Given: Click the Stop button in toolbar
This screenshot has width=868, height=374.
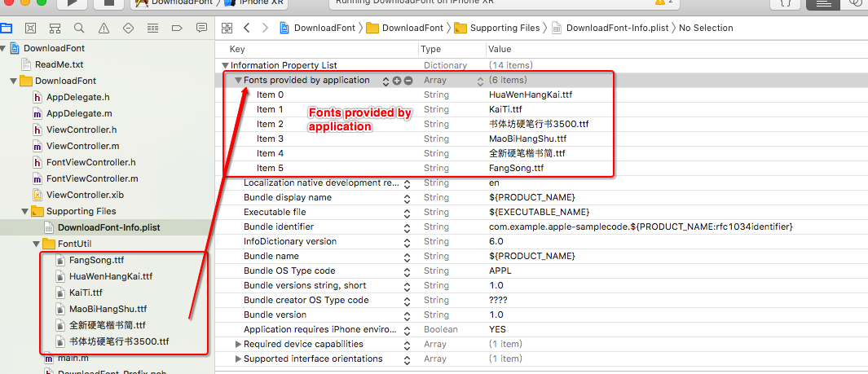Looking at the screenshot, I should click(108, 2).
